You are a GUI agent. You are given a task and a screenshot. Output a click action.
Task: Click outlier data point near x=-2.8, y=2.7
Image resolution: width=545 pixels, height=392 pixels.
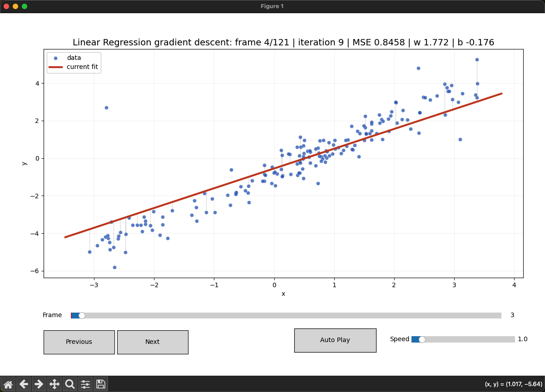[x=106, y=108]
